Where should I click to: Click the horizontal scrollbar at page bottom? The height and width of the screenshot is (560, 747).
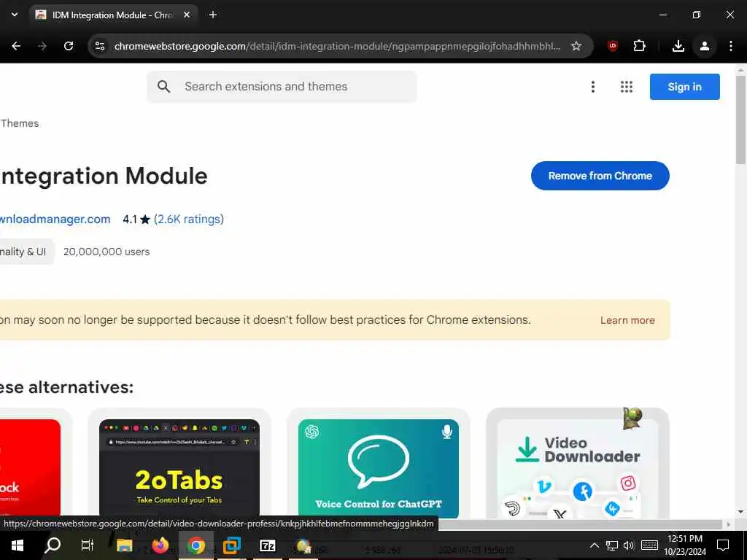(x=581, y=524)
